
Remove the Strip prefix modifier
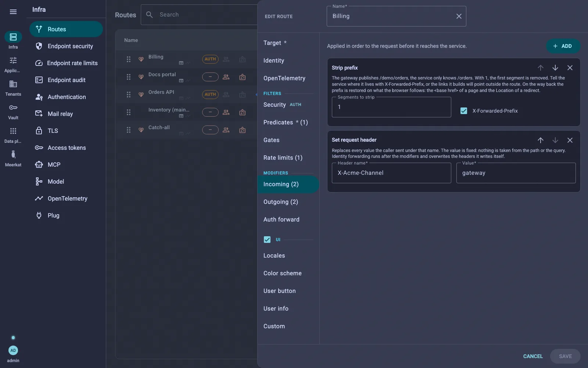point(570,68)
